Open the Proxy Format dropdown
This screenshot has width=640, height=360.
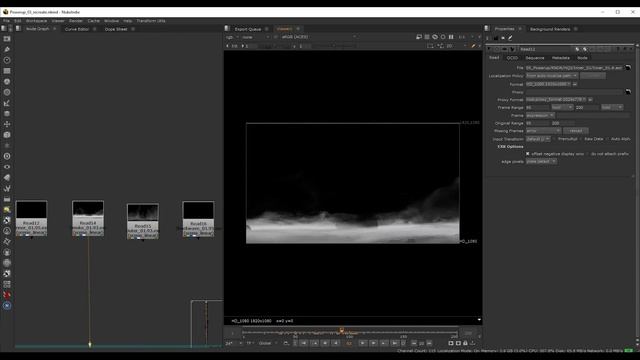[556, 100]
